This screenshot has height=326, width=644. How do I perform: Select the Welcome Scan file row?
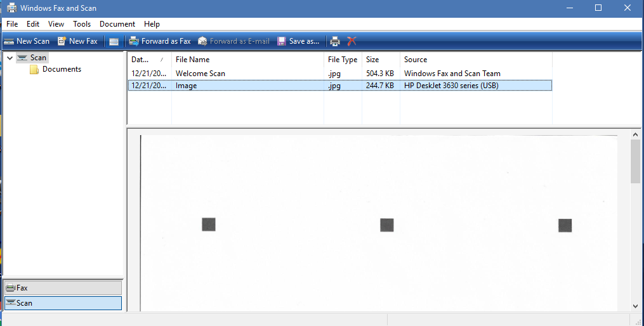pyautogui.click(x=340, y=74)
